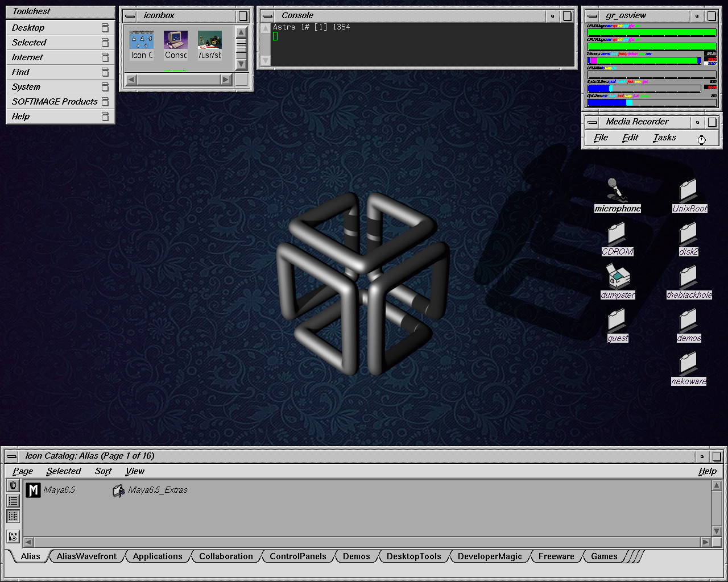Image resolution: width=728 pixels, height=582 pixels.
Task: Switch Icon Catalog to column view
Action: (13, 516)
